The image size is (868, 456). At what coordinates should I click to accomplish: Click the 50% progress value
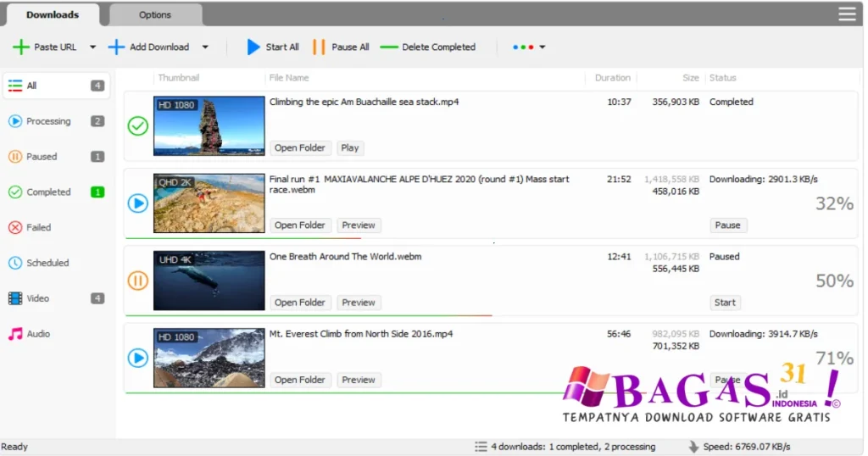tap(834, 281)
